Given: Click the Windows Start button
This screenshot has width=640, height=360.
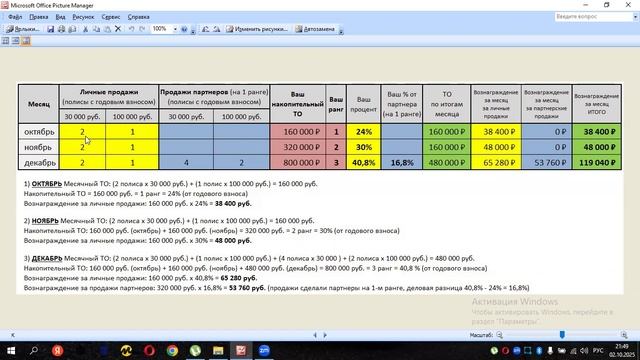Looking at the screenshot, I should click(11, 351).
